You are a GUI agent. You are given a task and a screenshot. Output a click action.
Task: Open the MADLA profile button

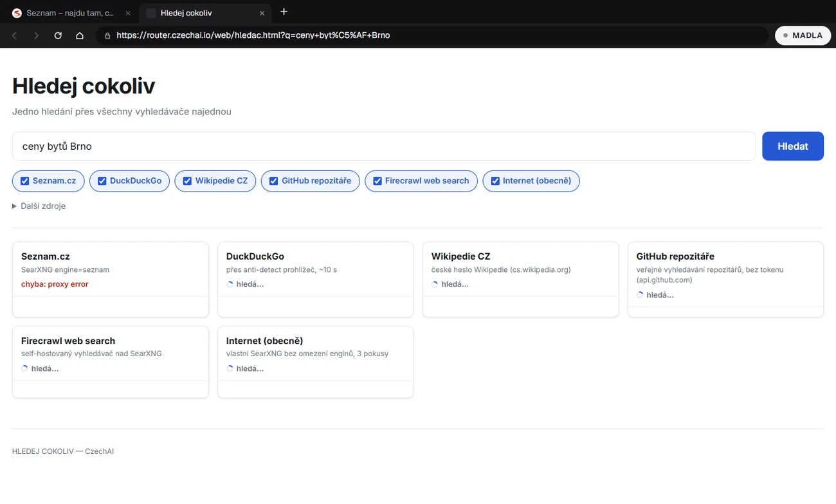click(x=803, y=35)
